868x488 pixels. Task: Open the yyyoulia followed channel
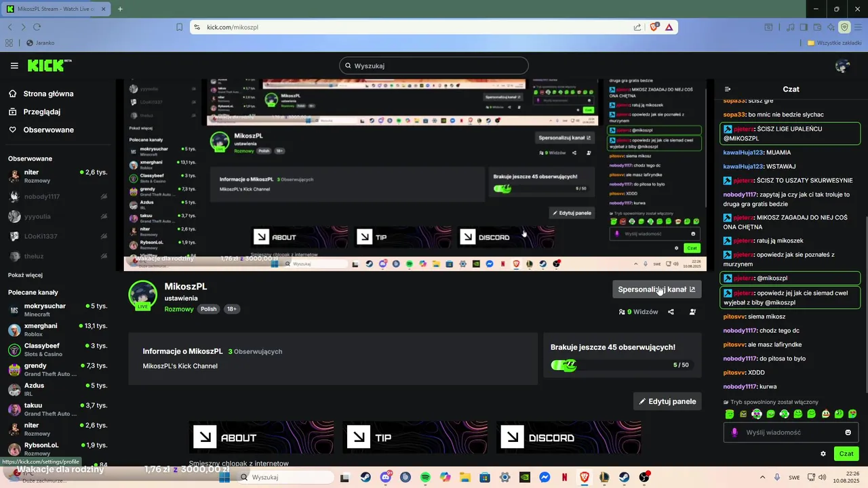point(57,216)
